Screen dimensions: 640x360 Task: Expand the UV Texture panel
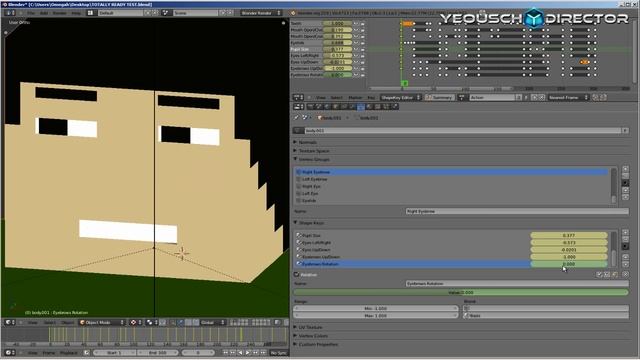(296, 327)
